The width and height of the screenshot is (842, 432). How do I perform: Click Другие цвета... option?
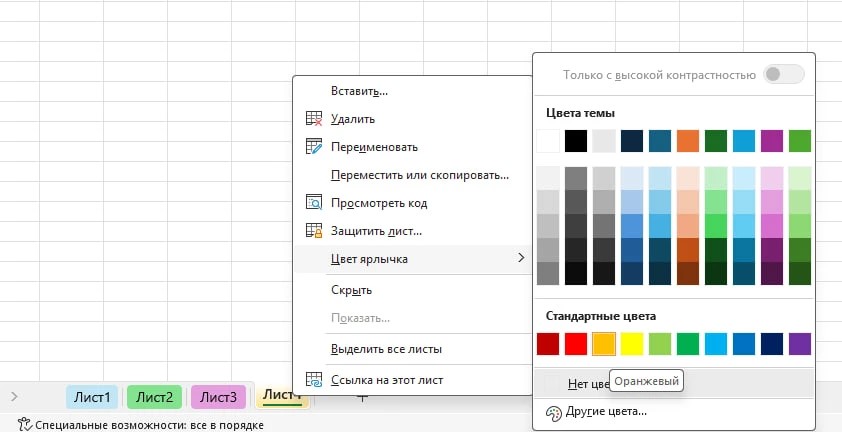click(606, 412)
